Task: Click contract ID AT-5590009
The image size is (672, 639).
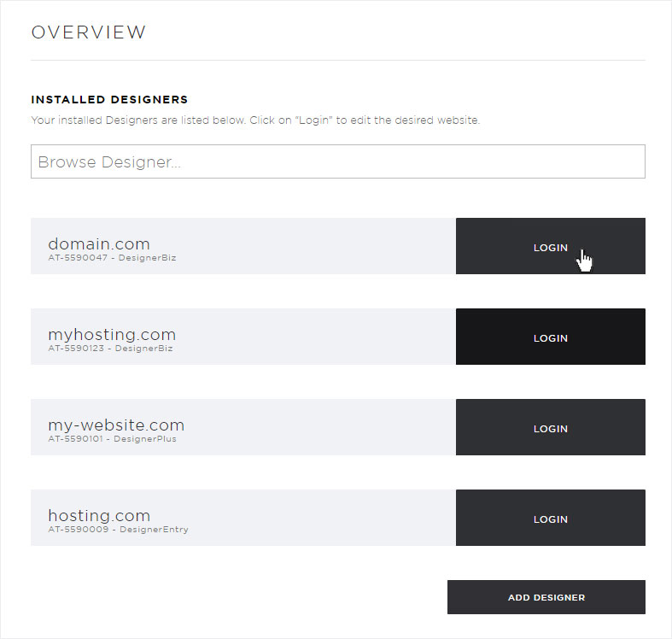Action: (x=78, y=529)
